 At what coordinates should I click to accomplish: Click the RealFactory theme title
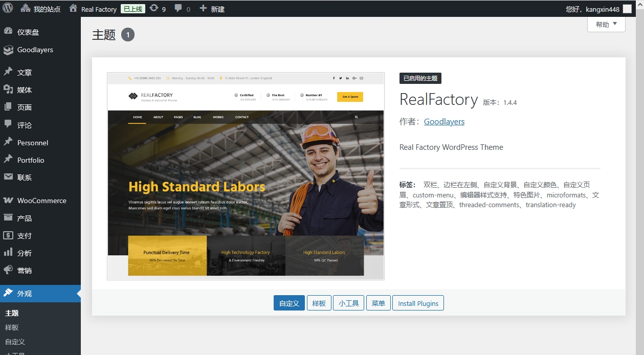[439, 99]
